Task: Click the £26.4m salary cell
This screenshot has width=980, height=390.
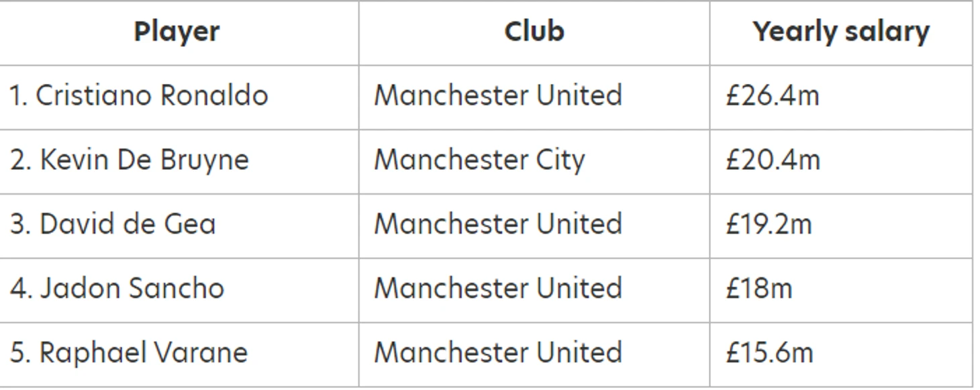Action: click(772, 95)
